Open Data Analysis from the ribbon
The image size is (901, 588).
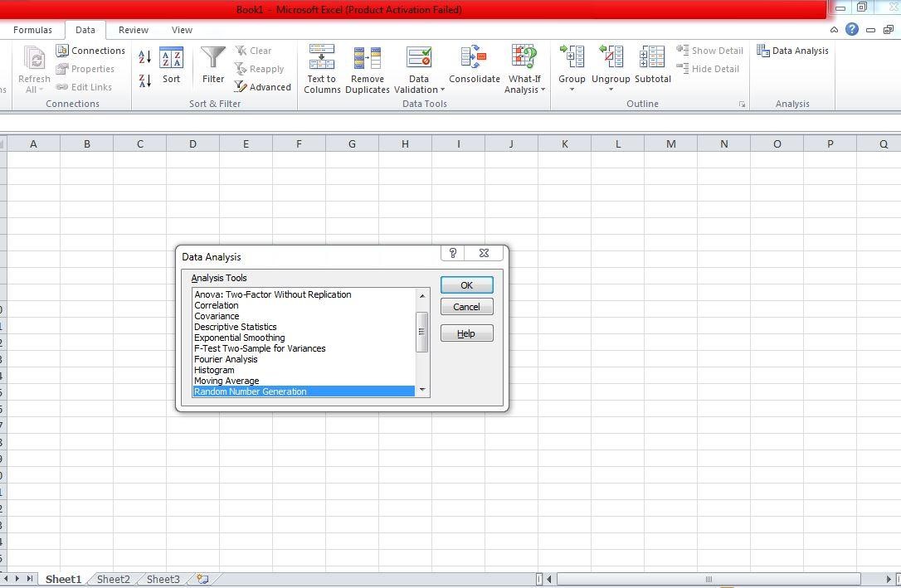792,51
